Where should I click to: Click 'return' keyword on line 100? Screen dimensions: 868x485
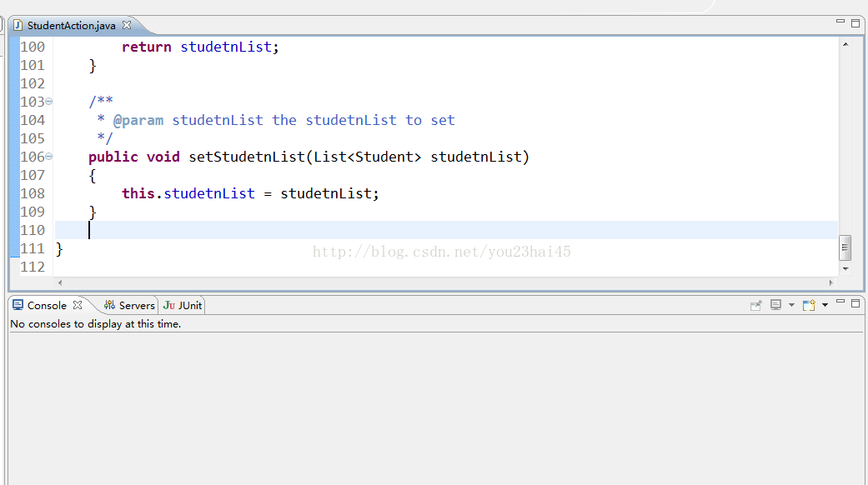point(147,47)
